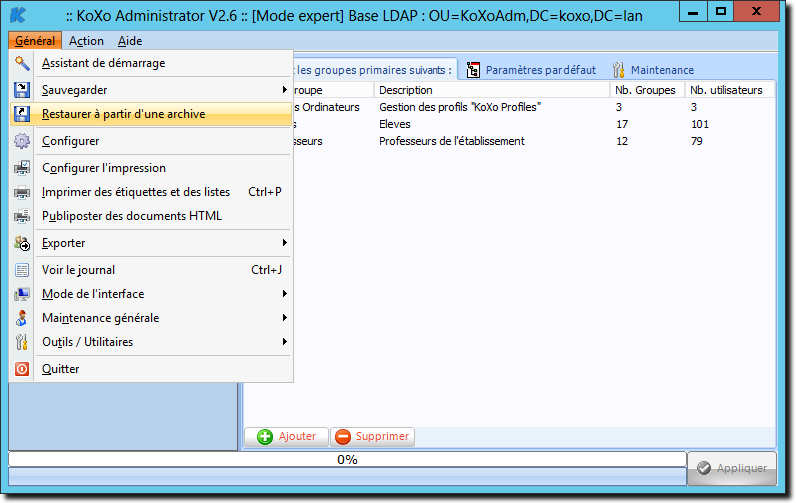
Task: Open the Action menu
Action: pos(86,41)
